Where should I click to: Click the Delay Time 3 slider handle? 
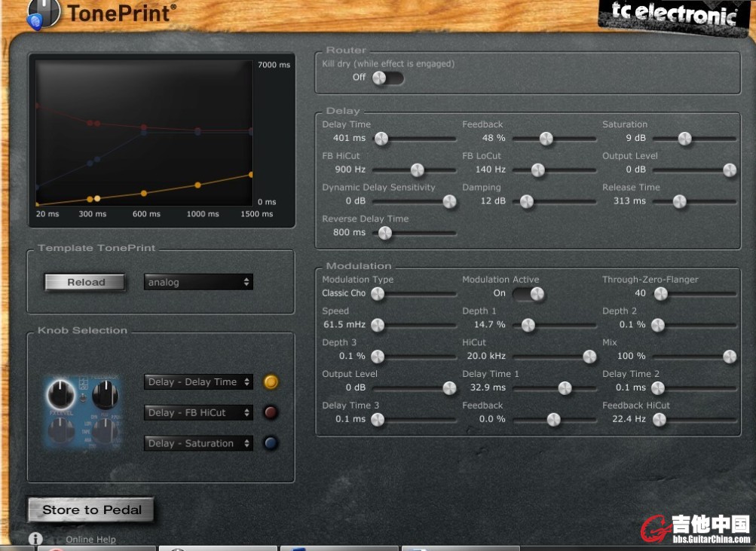click(x=378, y=420)
